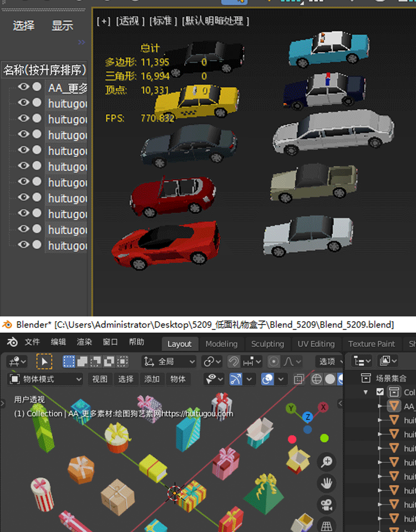Click the 添加 button in viewport header
The image size is (416, 532).
point(152,379)
